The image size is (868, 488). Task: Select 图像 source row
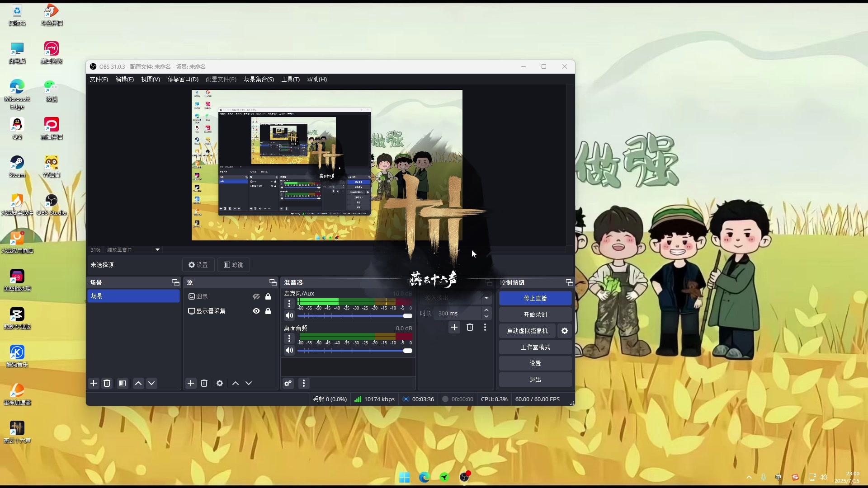pos(230,296)
